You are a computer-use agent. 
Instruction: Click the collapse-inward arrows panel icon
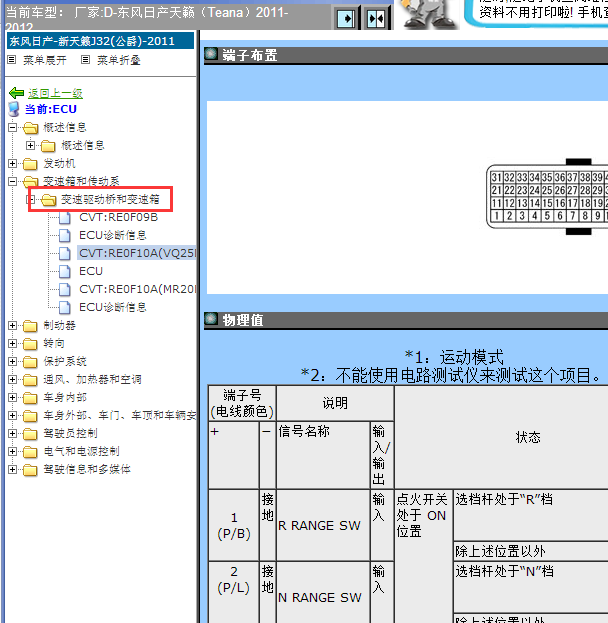click(376, 19)
